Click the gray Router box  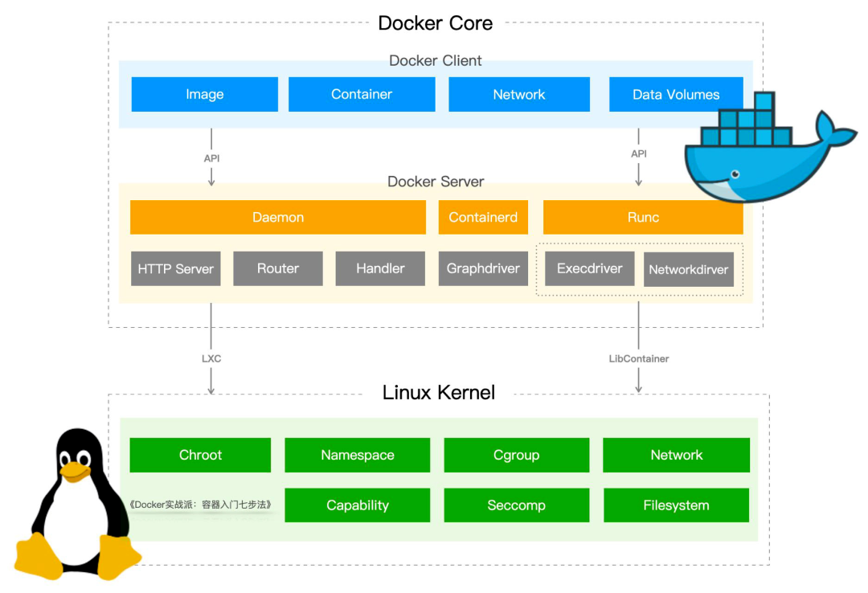point(278,268)
